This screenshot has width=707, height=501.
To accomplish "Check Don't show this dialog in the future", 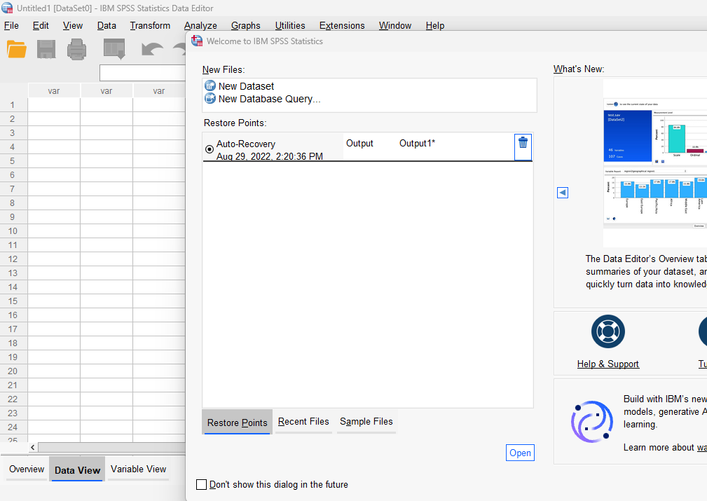I will (x=202, y=484).
